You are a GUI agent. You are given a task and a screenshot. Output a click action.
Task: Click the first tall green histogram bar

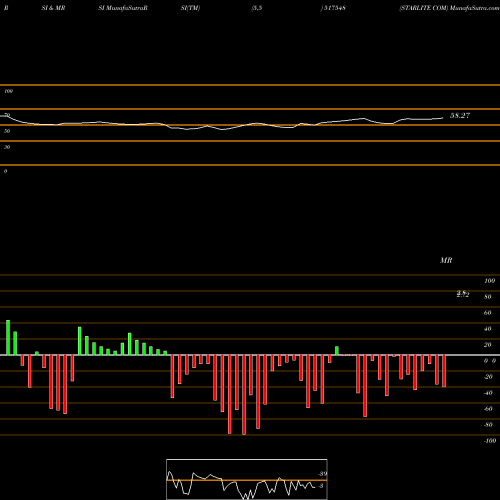[x=8, y=338]
